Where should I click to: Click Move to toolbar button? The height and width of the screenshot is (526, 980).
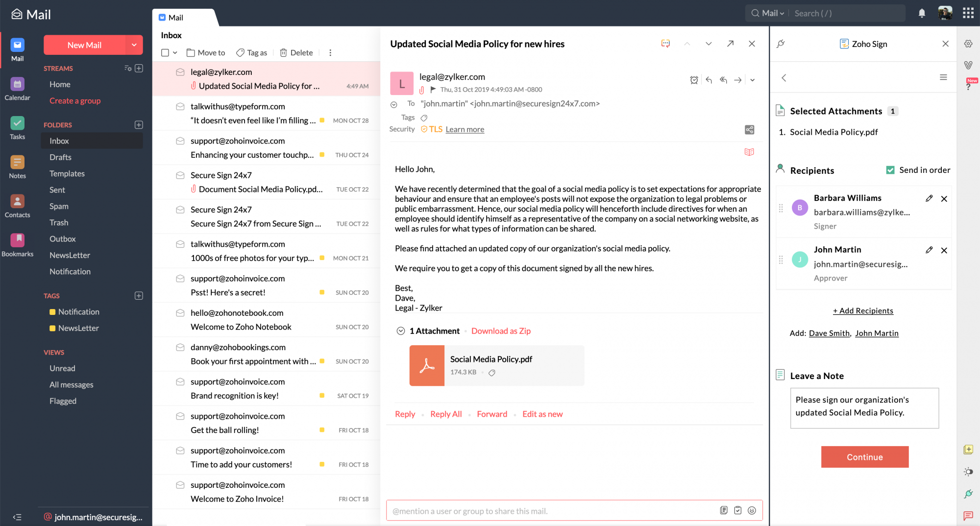[205, 52]
